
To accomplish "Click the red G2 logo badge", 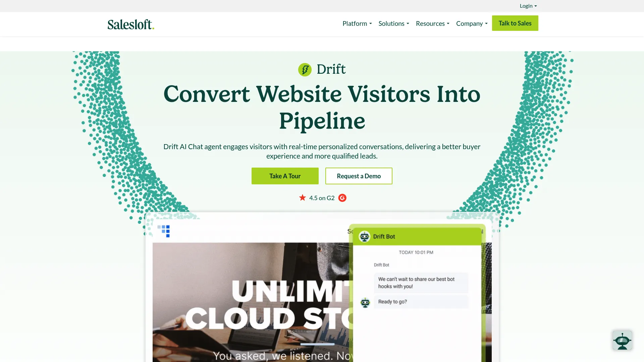I will 342,198.
